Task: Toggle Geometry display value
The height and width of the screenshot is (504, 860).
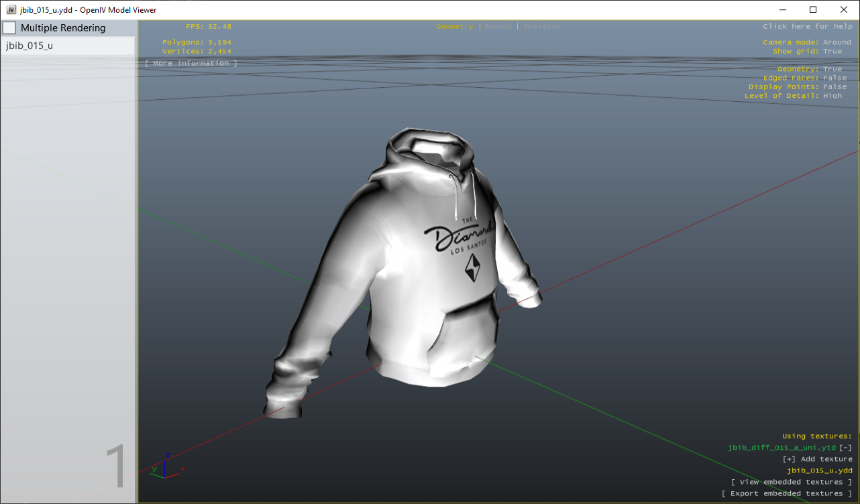Action: 832,69
